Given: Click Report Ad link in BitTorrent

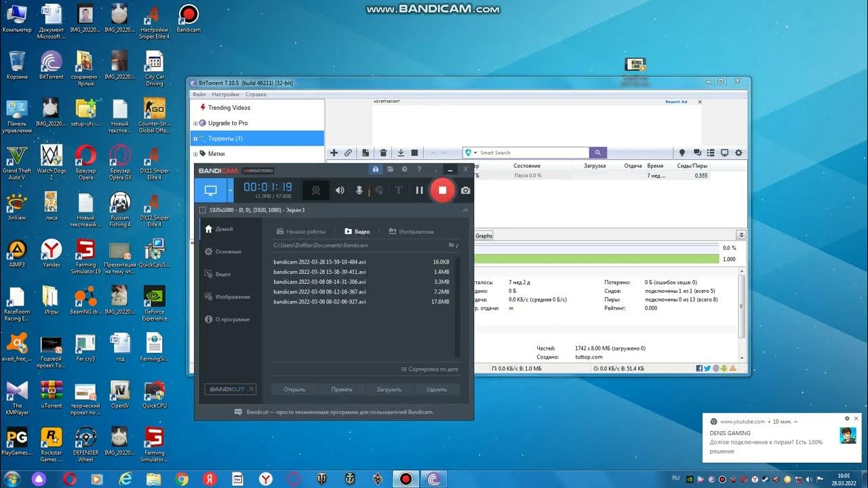Looking at the screenshot, I should (676, 102).
